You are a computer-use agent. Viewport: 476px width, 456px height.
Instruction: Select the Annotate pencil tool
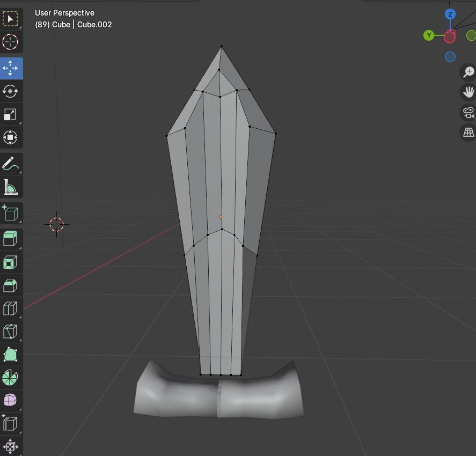(11, 164)
